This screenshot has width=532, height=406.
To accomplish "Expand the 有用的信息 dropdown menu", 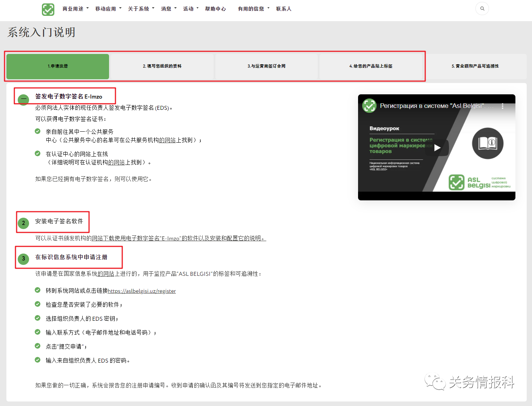I will click(x=254, y=9).
